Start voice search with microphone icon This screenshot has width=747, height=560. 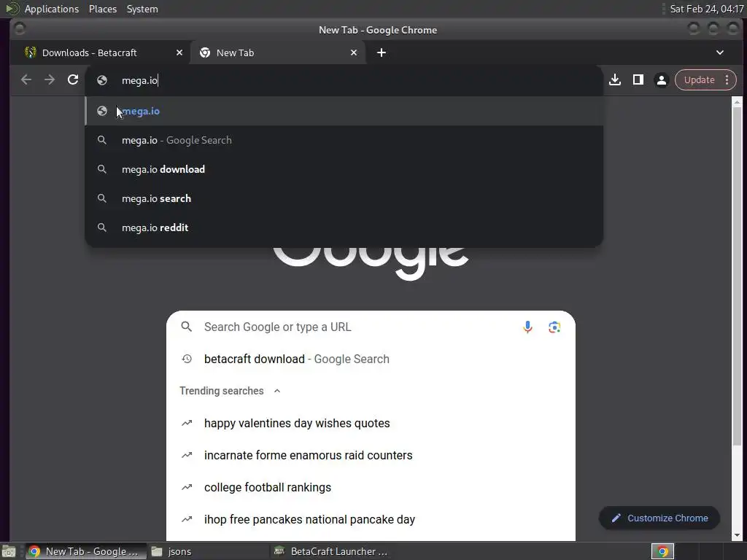pyautogui.click(x=527, y=327)
